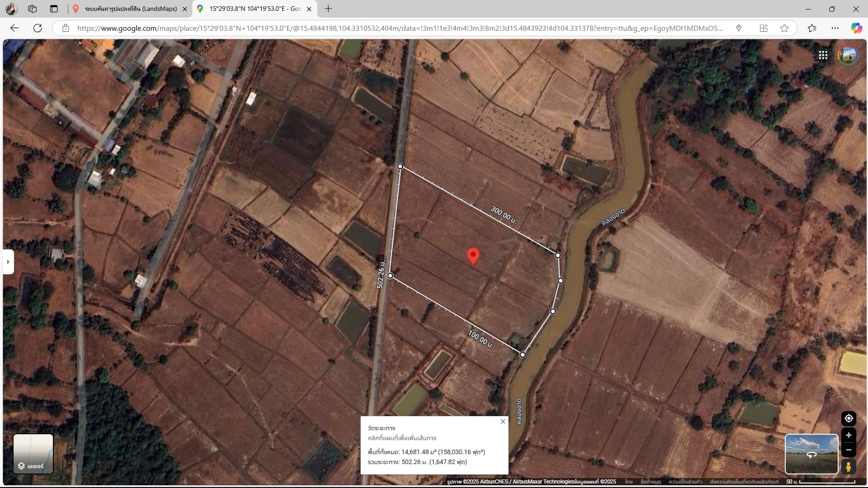Expand the collapsed side panel arrow
Image resolution: width=868 pixels, height=488 pixels.
[8, 262]
